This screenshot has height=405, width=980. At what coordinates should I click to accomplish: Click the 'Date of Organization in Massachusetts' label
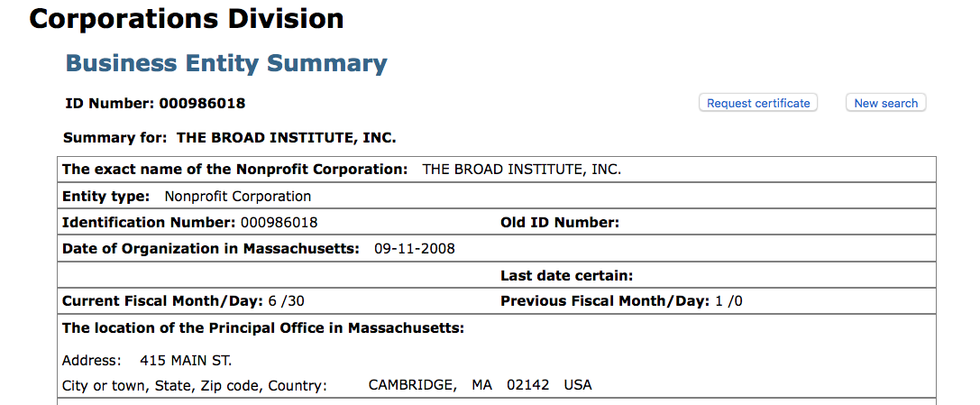tap(211, 248)
